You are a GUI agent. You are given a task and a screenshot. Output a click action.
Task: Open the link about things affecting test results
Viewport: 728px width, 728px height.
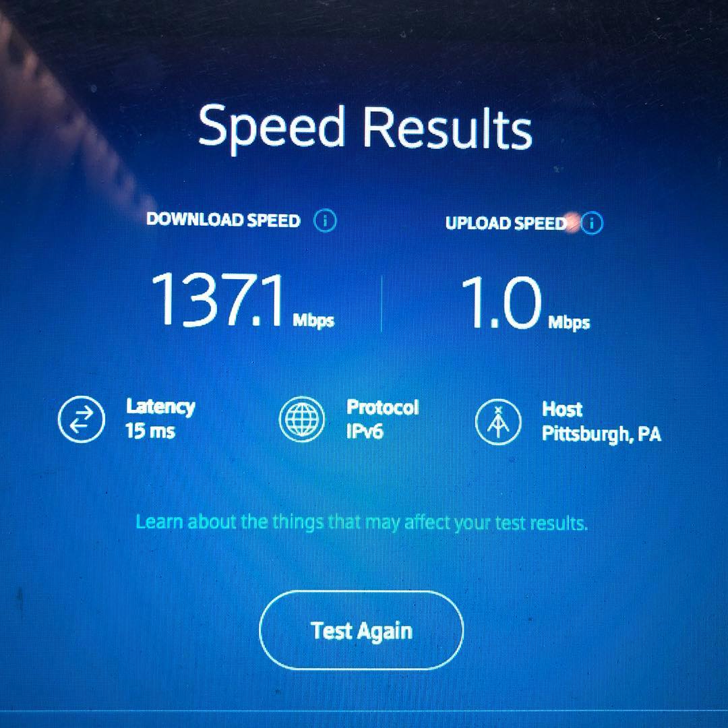click(x=362, y=523)
